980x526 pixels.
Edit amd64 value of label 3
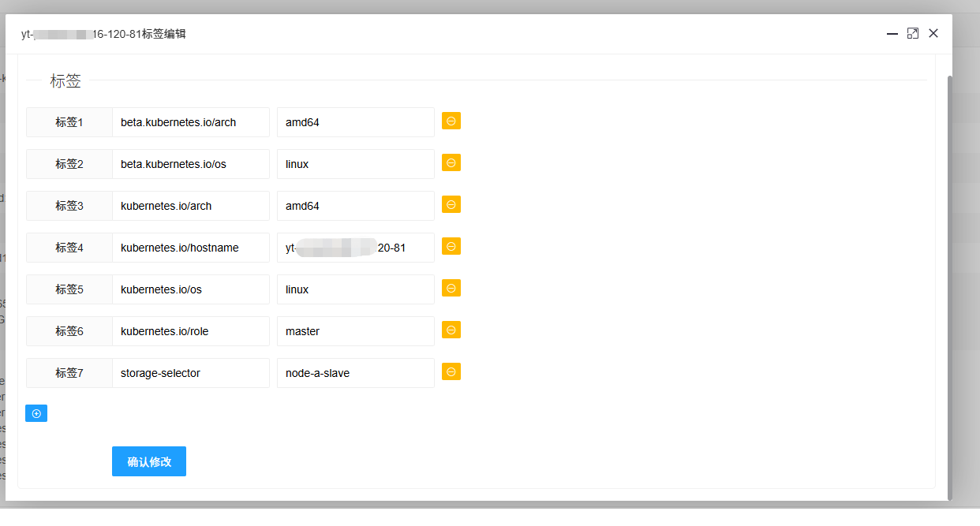[x=356, y=206]
